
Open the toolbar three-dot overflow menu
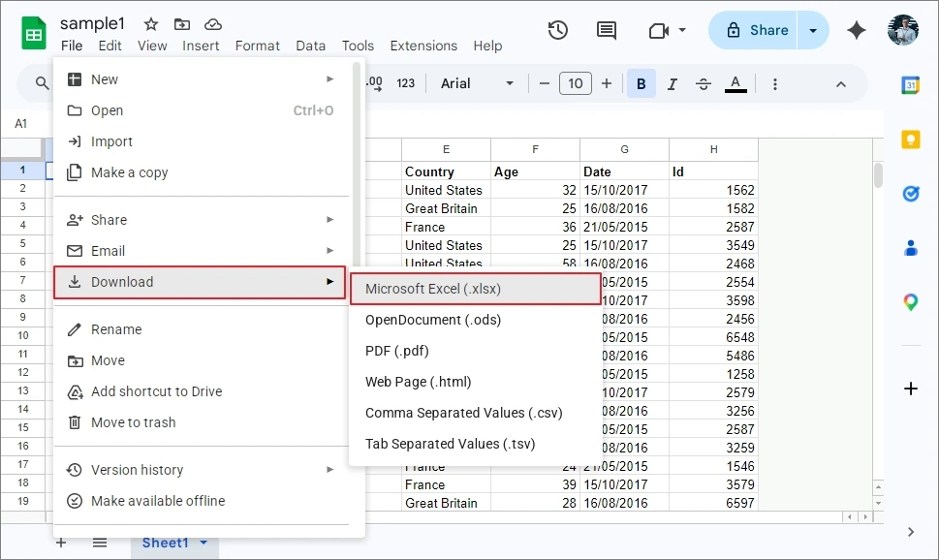pos(775,84)
